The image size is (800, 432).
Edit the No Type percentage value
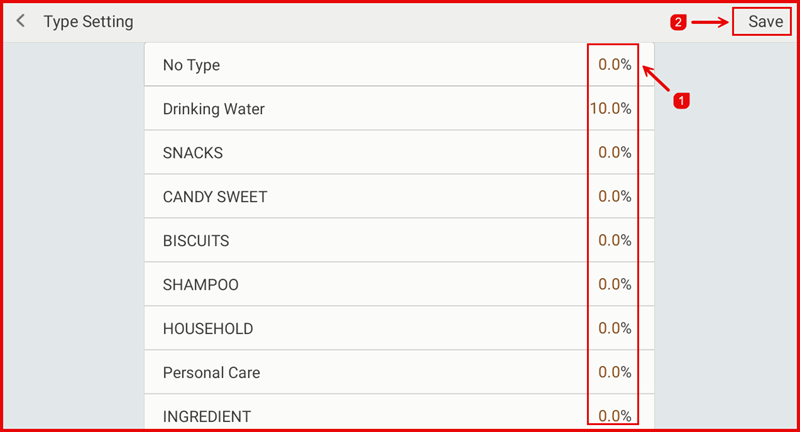(x=614, y=65)
